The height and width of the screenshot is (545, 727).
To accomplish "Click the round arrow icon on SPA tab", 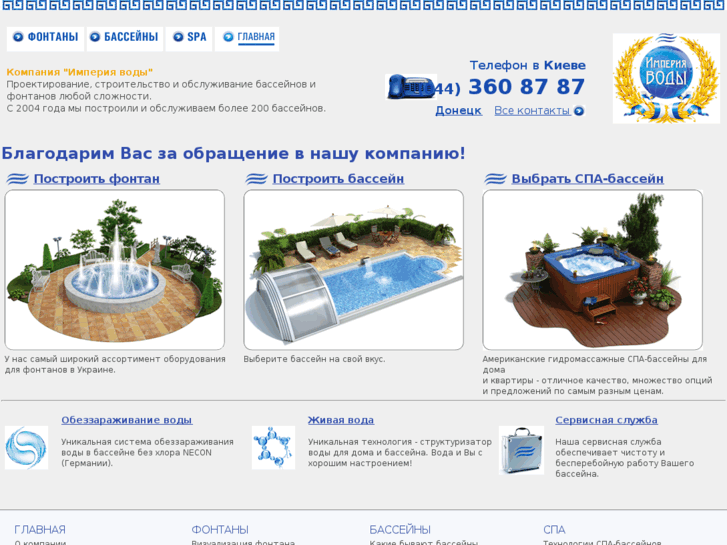I will (x=178, y=37).
